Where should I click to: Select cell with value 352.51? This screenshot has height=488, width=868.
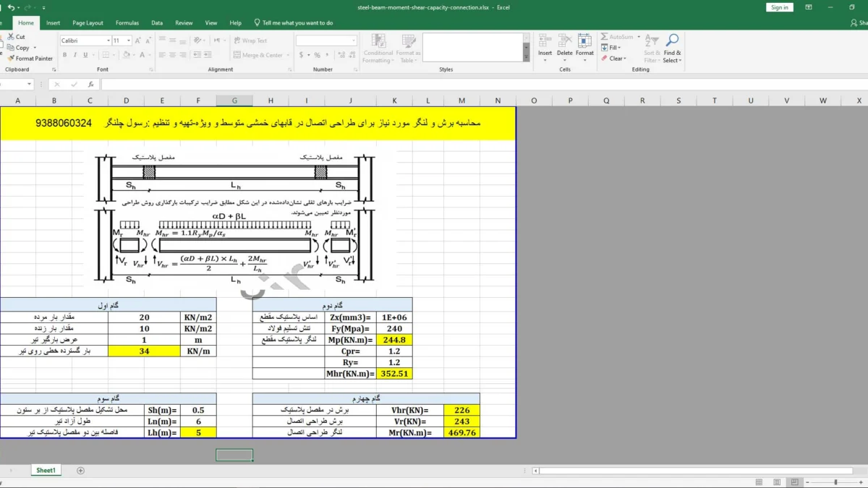394,374
